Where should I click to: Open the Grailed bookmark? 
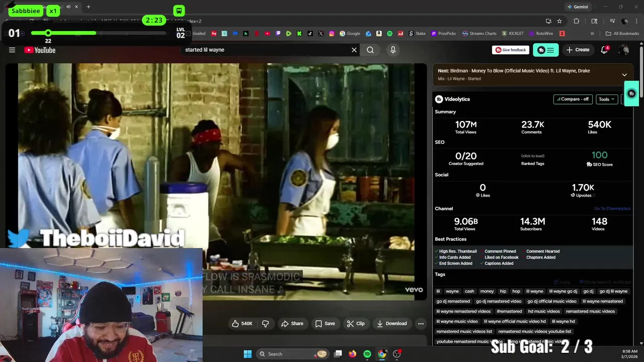[195, 34]
